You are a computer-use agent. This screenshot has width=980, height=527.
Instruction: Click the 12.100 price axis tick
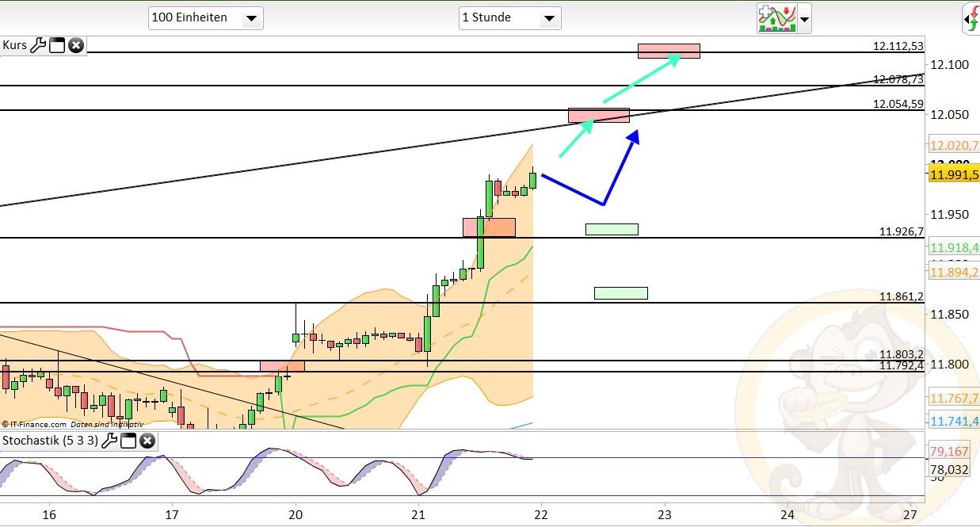(x=949, y=64)
